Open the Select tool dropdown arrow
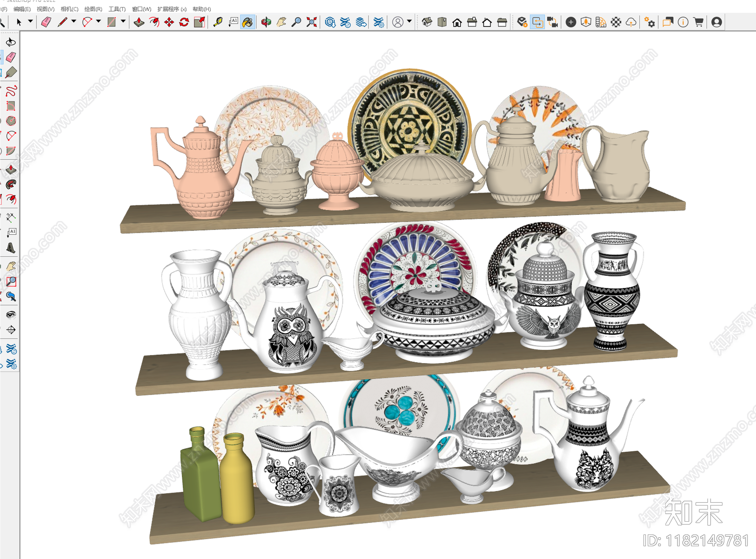The image size is (756, 559). [30, 21]
